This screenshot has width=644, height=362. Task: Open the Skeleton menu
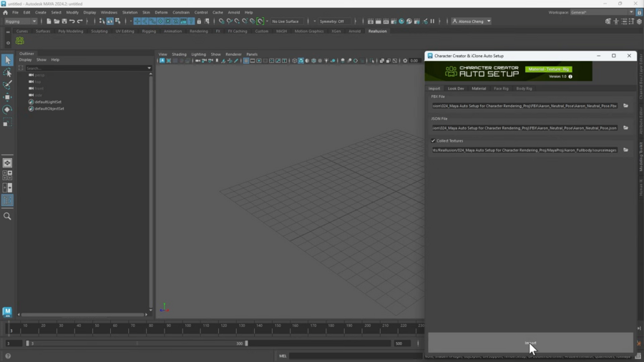130,12
